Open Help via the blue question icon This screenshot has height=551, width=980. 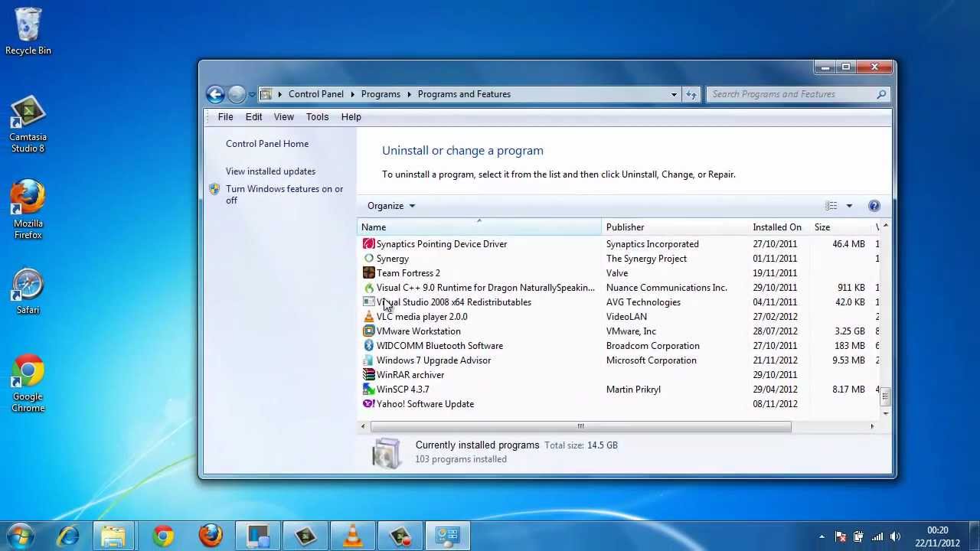click(874, 206)
